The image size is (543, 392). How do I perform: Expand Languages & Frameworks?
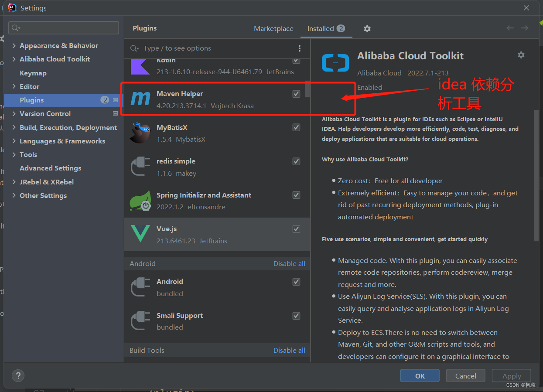pos(14,141)
